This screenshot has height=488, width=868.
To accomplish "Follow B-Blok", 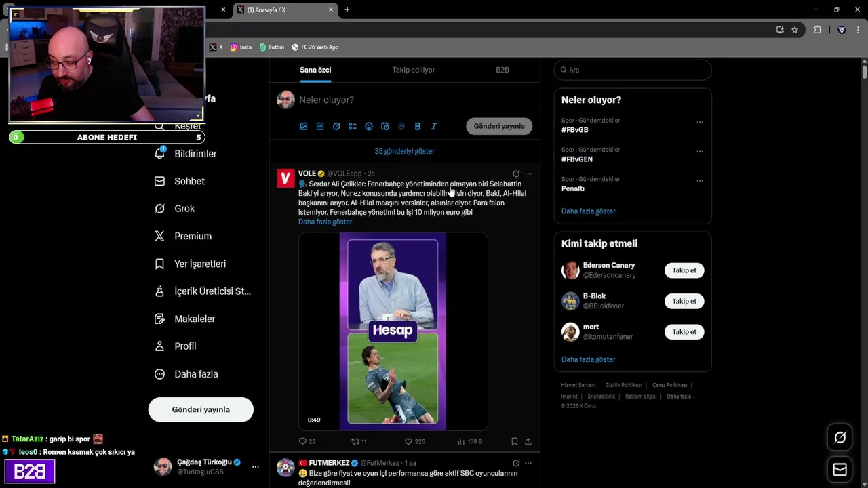I will coord(684,301).
